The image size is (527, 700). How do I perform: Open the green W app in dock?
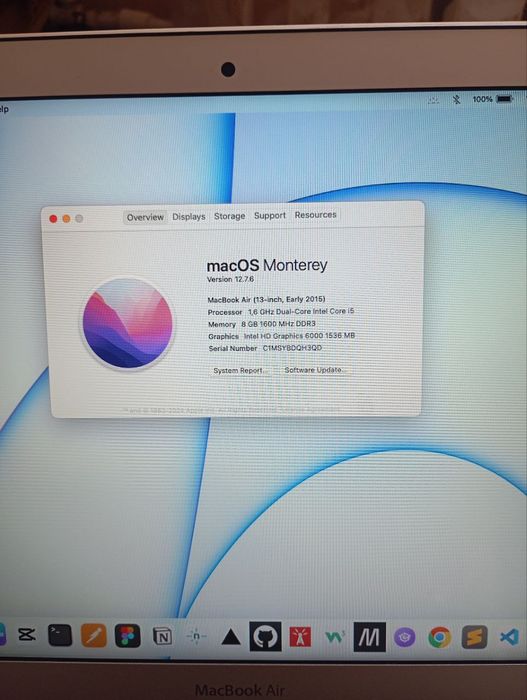(335, 637)
